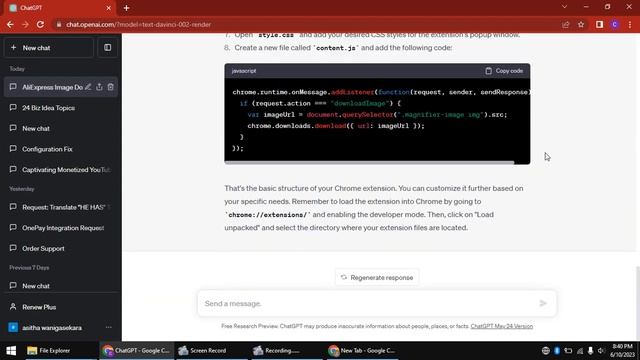Open the browser side panel icon
Viewport: 640px width, 360px height.
click(x=599, y=24)
